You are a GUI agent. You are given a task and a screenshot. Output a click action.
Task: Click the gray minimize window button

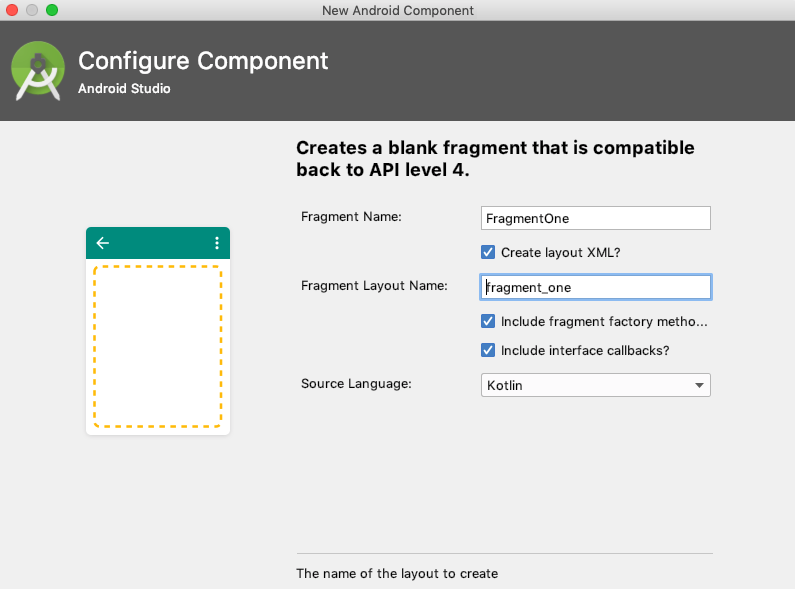point(32,10)
